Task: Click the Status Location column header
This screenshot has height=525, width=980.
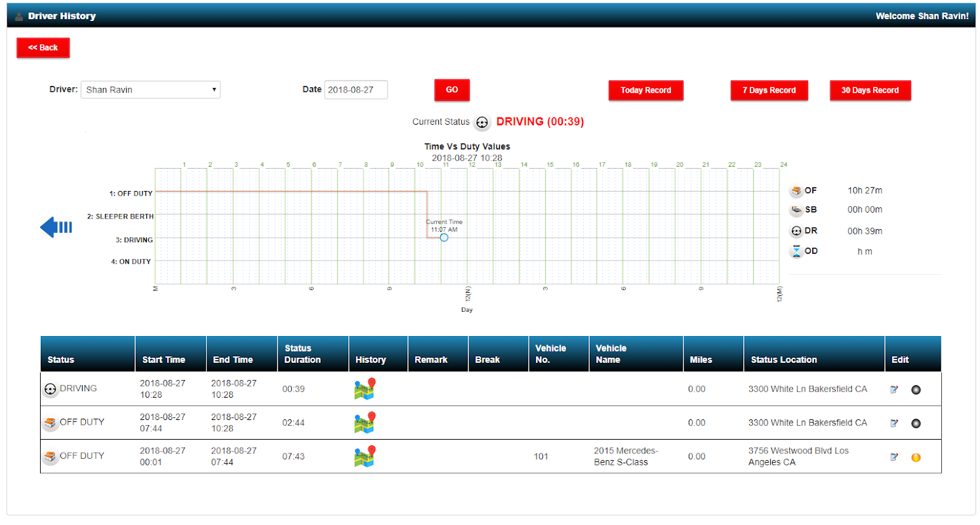Action: (x=814, y=354)
